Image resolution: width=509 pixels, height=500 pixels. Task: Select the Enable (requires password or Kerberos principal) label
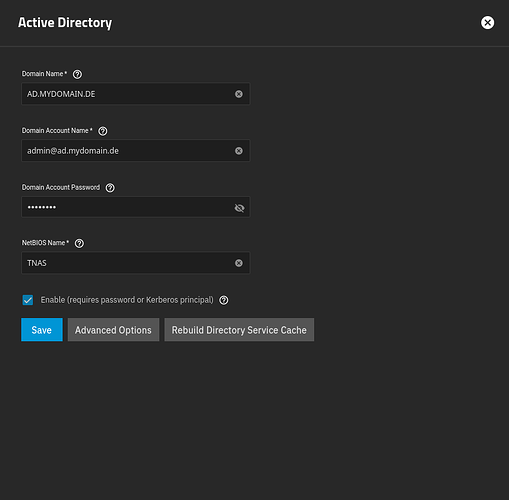[x=127, y=300]
